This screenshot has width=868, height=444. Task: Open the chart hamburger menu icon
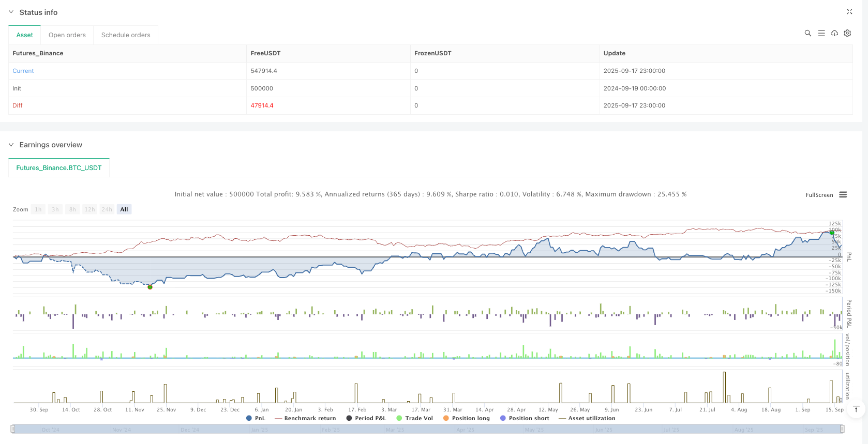(843, 195)
